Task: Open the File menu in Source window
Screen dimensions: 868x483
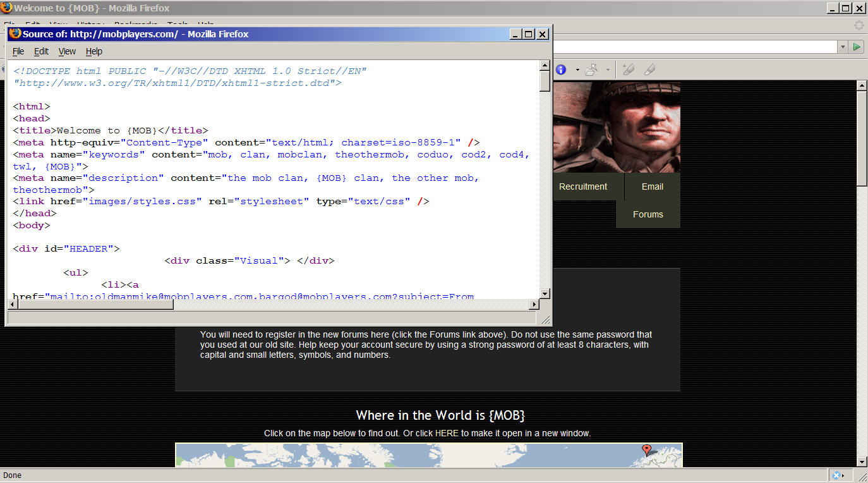Action: [x=18, y=51]
